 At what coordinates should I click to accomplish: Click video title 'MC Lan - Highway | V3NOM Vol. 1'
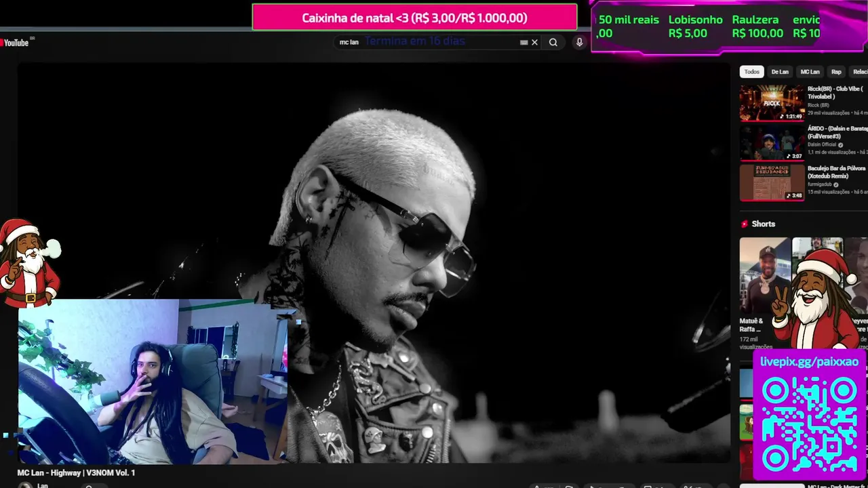[x=77, y=472]
